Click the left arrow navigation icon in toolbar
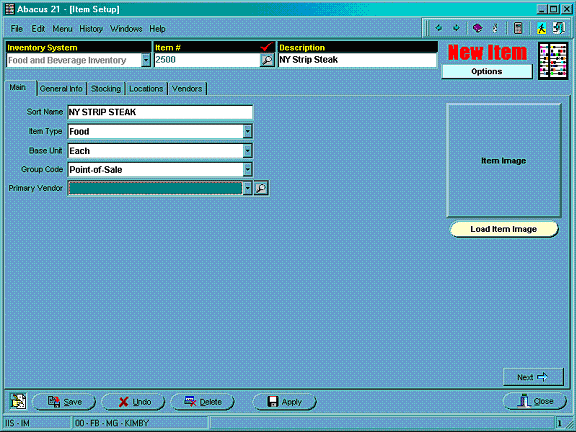 438,28
